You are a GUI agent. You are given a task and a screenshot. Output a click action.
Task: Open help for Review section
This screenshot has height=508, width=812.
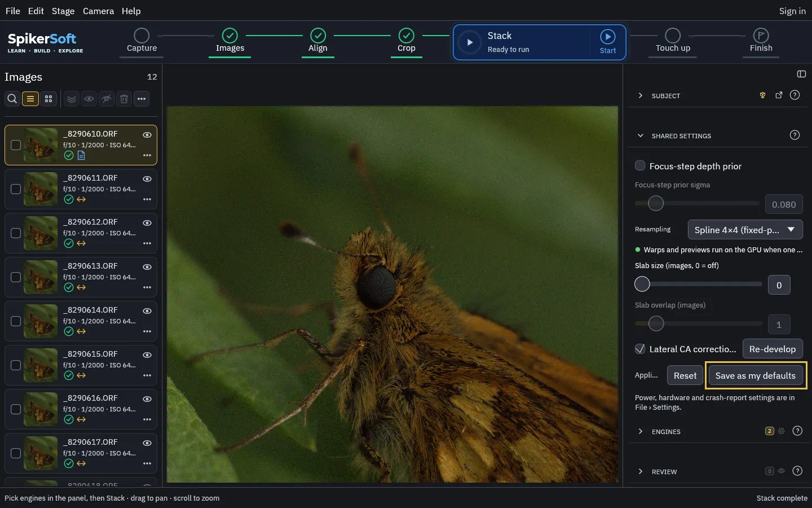797,471
